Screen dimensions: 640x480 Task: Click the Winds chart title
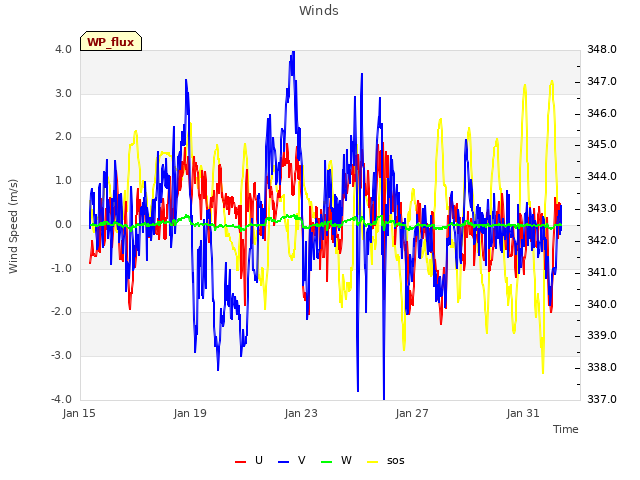[x=319, y=10]
